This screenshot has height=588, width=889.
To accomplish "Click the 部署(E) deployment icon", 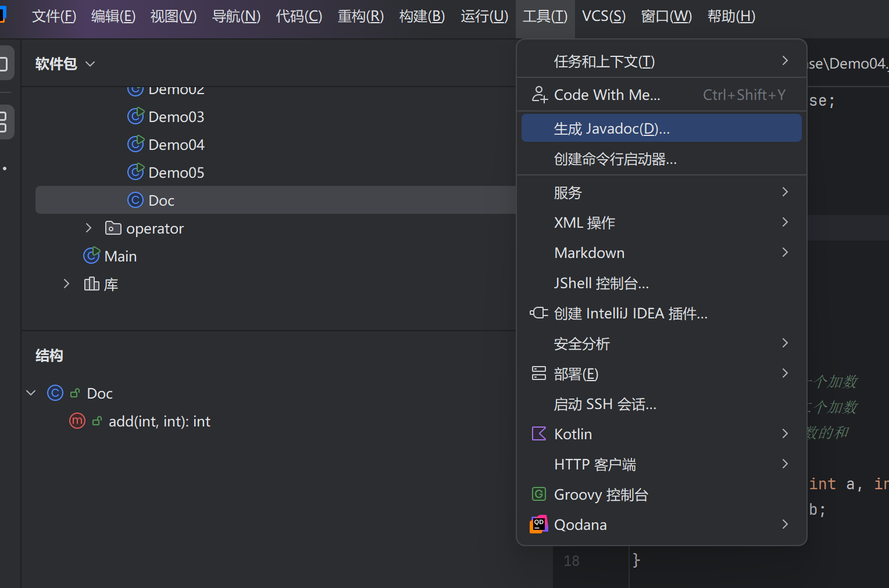I will tap(538, 373).
